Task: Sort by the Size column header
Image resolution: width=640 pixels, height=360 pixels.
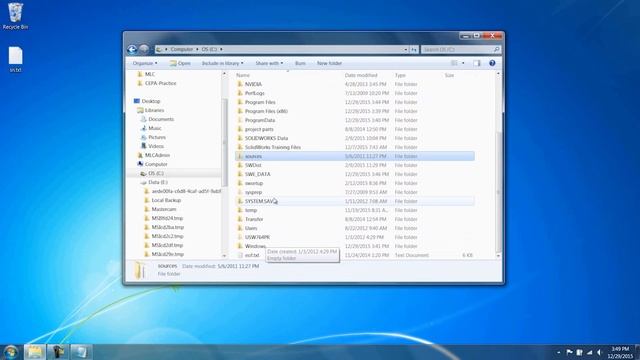Action: (x=449, y=76)
